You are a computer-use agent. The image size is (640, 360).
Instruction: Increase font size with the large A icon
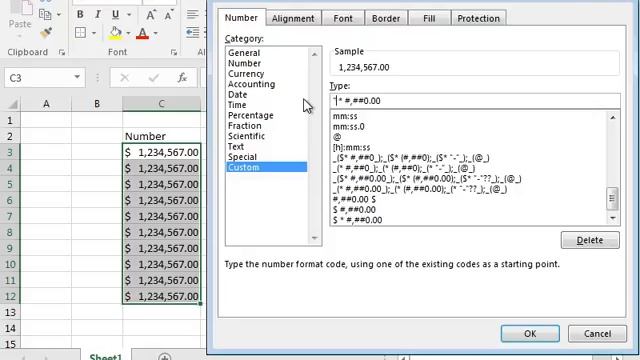pyautogui.click(x=151, y=15)
